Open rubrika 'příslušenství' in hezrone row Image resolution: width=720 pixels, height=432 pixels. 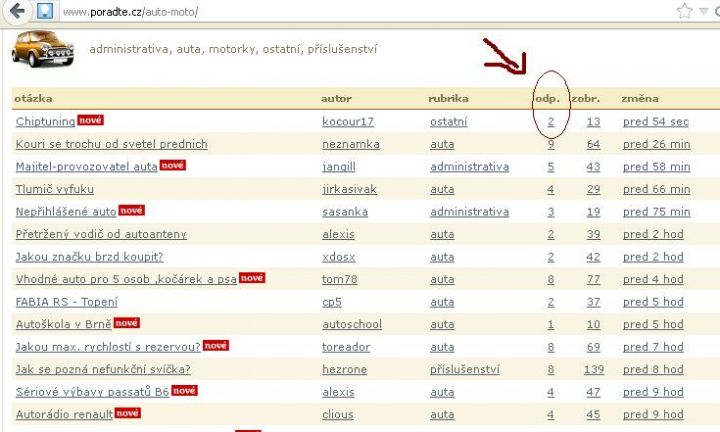465,370
